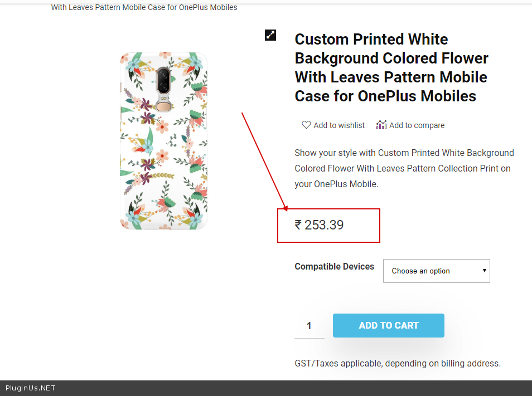Image resolution: width=532 pixels, height=396 pixels.
Task: Focus the quantity input field
Action: click(309, 326)
